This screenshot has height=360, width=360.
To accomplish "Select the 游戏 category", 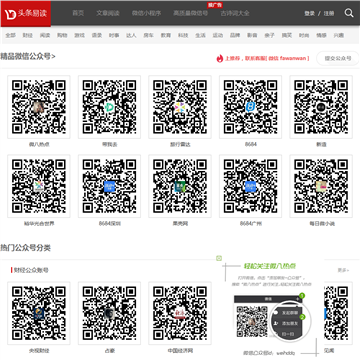I will pyautogui.click(x=79, y=35).
